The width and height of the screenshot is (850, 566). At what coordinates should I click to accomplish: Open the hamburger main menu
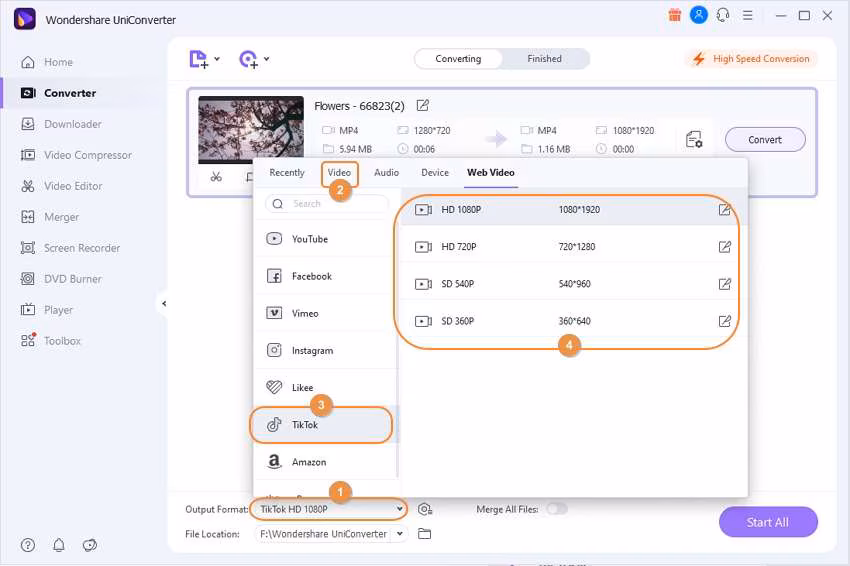point(748,15)
